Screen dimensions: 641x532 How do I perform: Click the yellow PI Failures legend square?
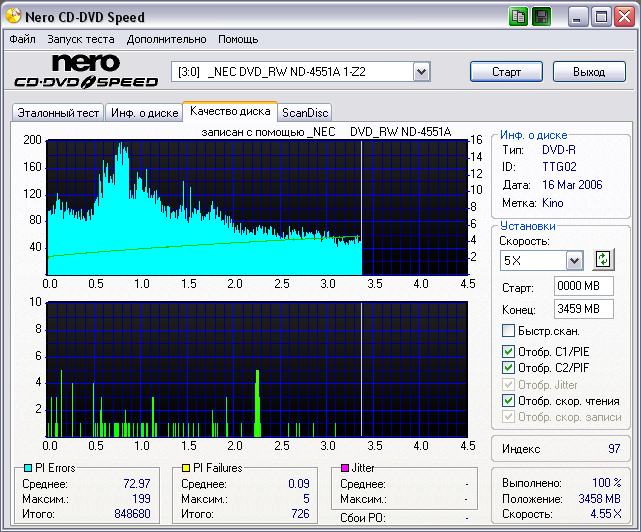[x=186, y=468]
